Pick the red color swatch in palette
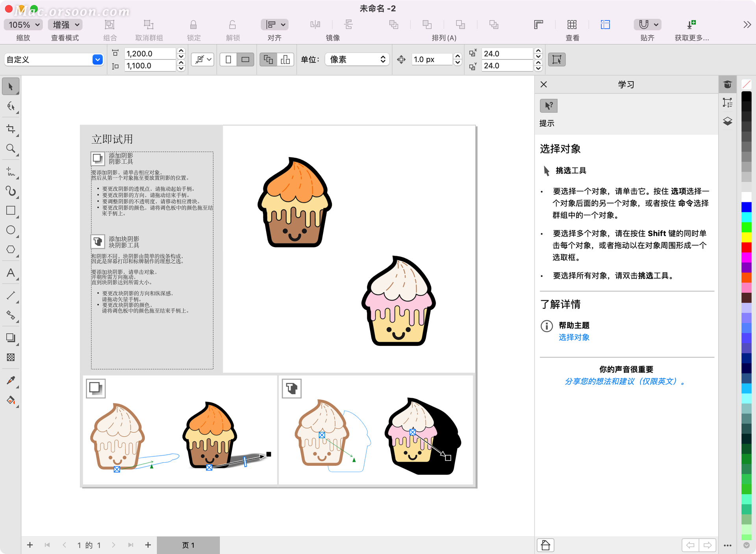The image size is (756, 554). (746, 247)
